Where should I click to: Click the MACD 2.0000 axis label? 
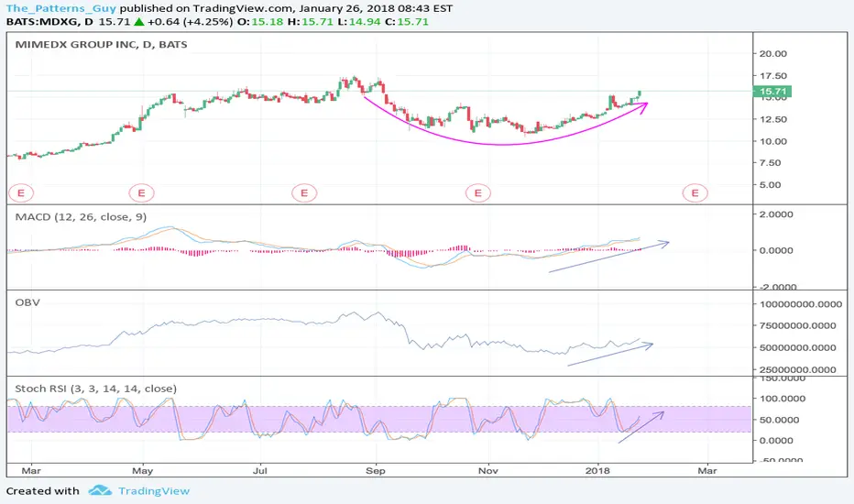pyautogui.click(x=776, y=214)
